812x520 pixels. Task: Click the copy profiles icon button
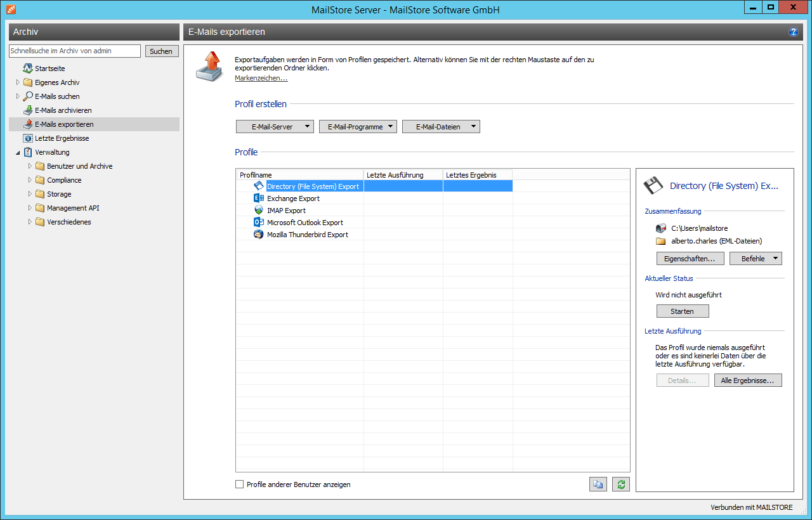[598, 484]
